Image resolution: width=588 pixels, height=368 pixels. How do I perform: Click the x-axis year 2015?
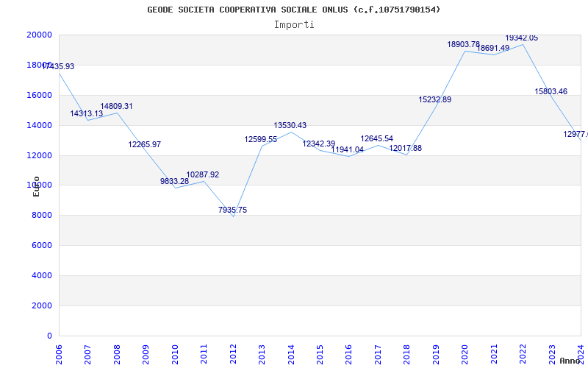coord(320,354)
